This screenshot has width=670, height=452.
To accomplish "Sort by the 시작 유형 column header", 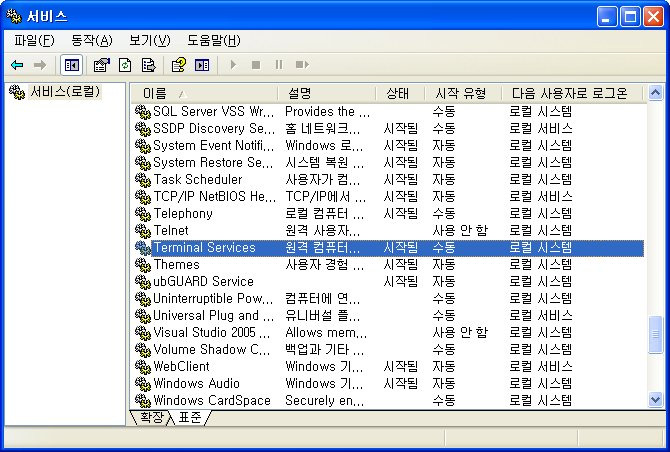I will click(463, 93).
